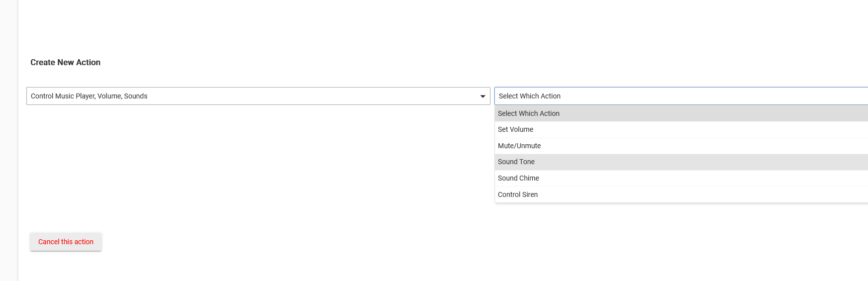The width and height of the screenshot is (868, 281).
Task: Click the caret arrow on the action type dropdown
Action: tap(482, 96)
